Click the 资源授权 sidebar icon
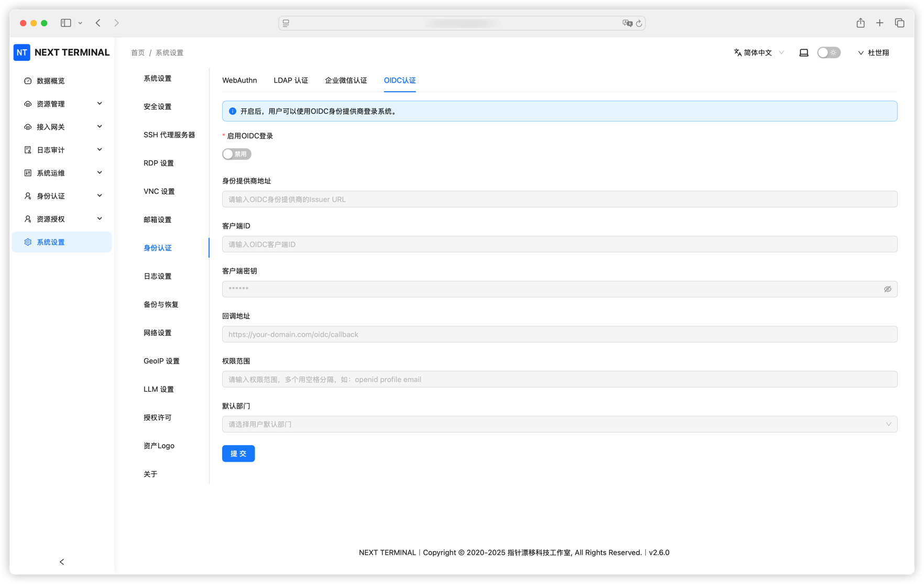924x584 pixels. tap(27, 218)
